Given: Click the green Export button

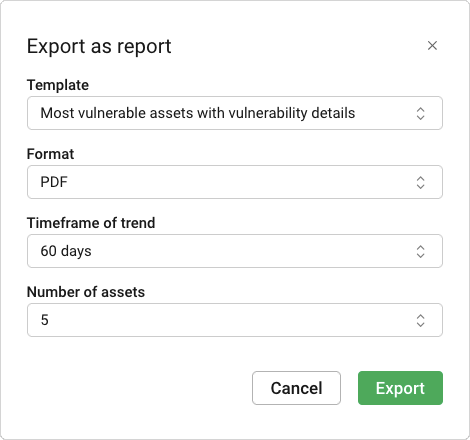Looking at the screenshot, I should pyautogui.click(x=400, y=388).
